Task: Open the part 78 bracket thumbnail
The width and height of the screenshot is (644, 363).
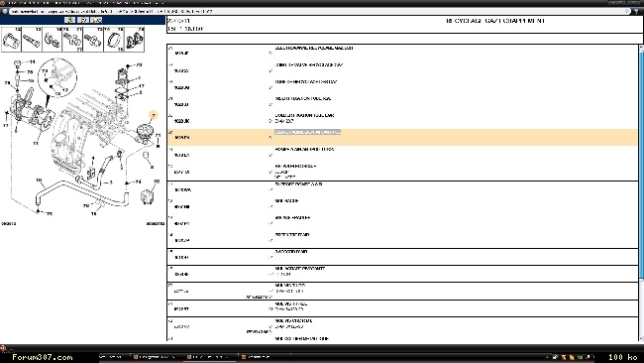Action: (x=135, y=40)
